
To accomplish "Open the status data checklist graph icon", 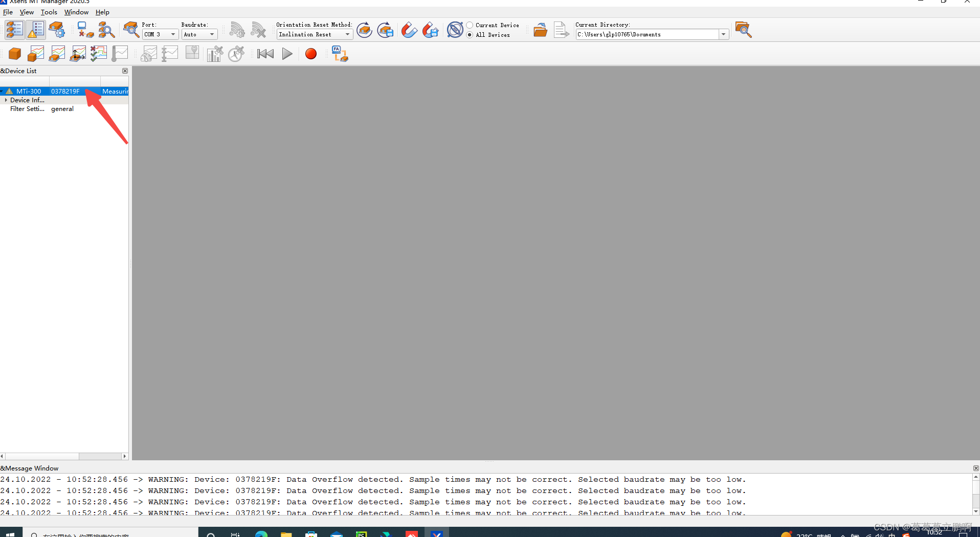I will [x=99, y=54].
